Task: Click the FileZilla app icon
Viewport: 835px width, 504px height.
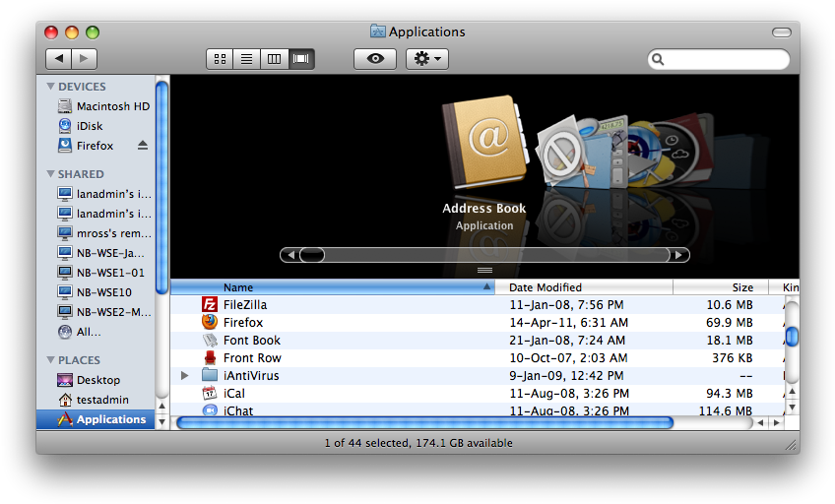Action: 209,305
